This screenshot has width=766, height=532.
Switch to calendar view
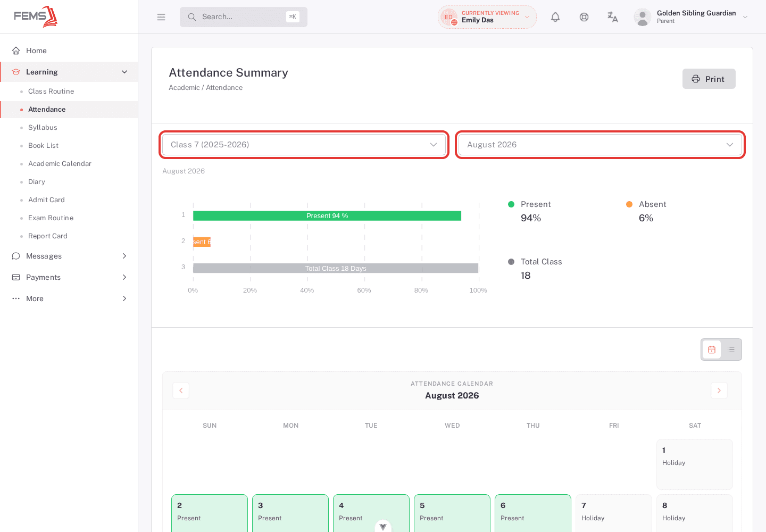(x=712, y=350)
